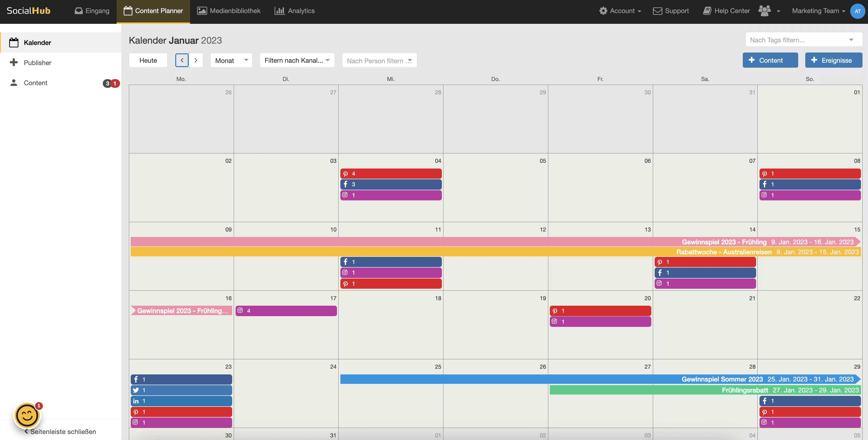Open LinkedIn post on January 23

[181, 401]
